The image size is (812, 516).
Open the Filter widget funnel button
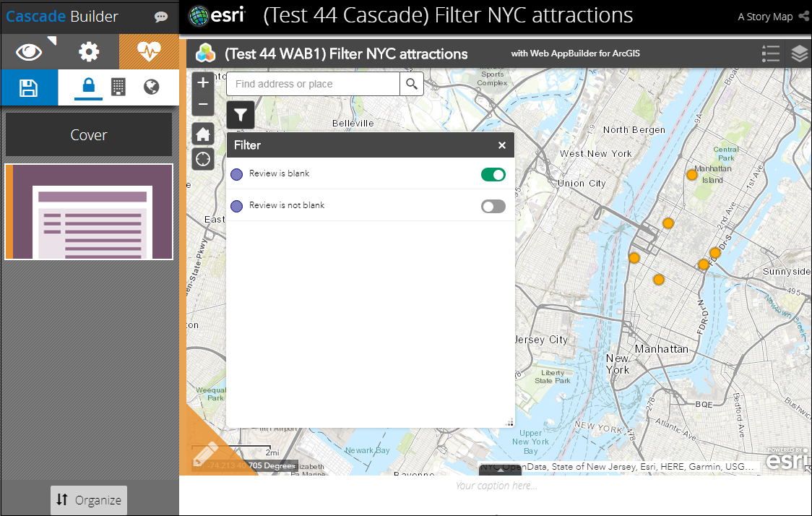[x=241, y=115]
